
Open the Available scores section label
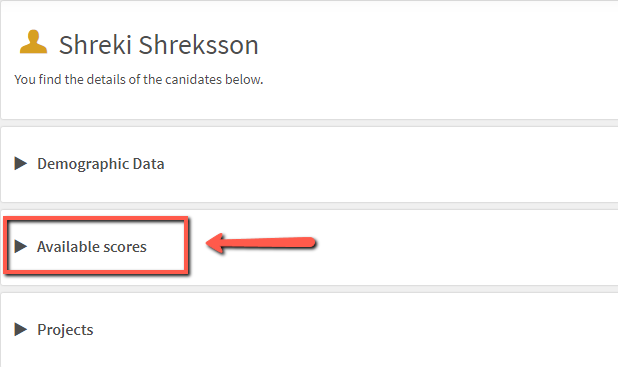point(91,247)
